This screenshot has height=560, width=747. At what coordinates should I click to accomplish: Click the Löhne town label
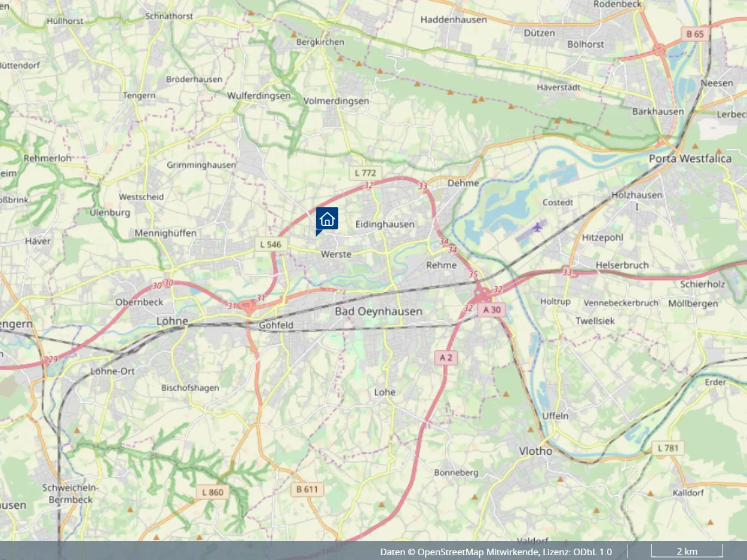172,321
